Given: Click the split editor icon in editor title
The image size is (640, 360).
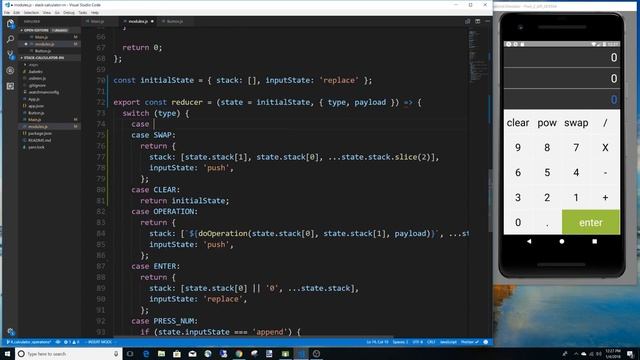Looking at the screenshot, I should point(478,21).
